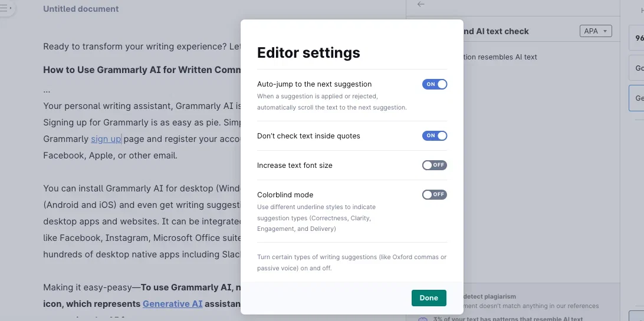Screen dimensions: 644x321
Task: Turn on Colorblind mode switch
Action: [x=435, y=194]
